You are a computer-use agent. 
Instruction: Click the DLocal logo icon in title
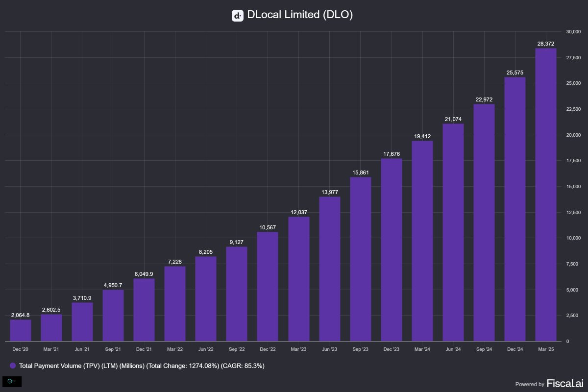[238, 15]
